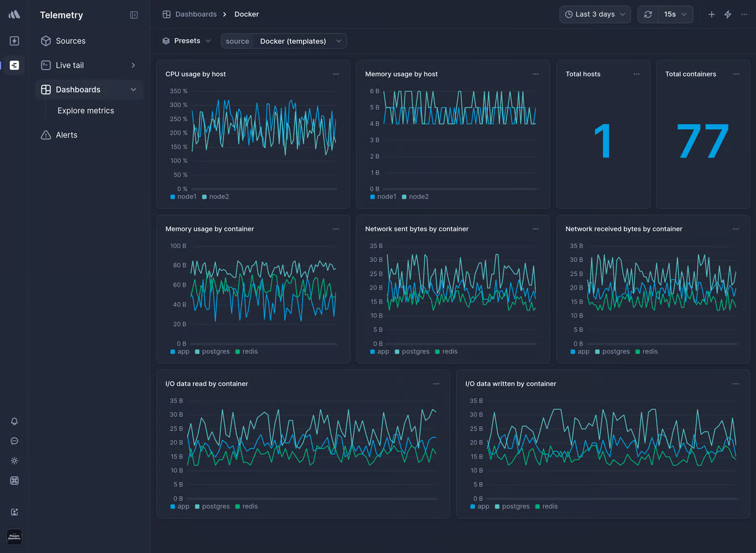This screenshot has height=553, width=756.
Task: Open the CPU usage by host panel menu
Action: coord(336,73)
